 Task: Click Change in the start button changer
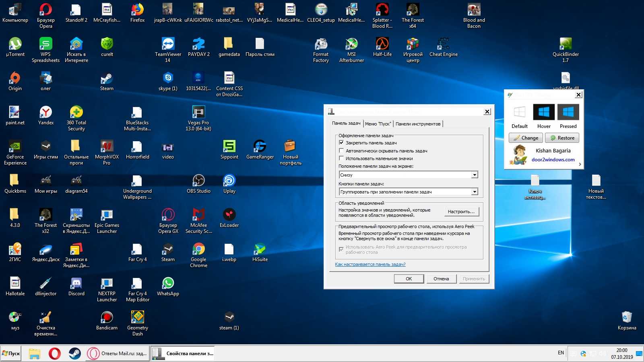[526, 138]
